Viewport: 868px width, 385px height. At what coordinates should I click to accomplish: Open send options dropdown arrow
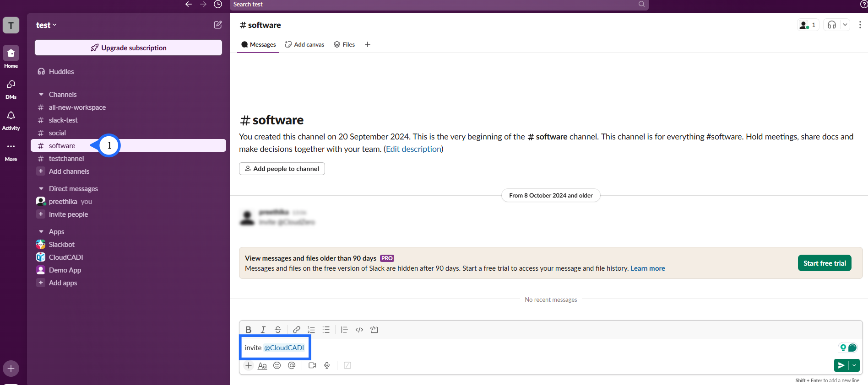854,365
